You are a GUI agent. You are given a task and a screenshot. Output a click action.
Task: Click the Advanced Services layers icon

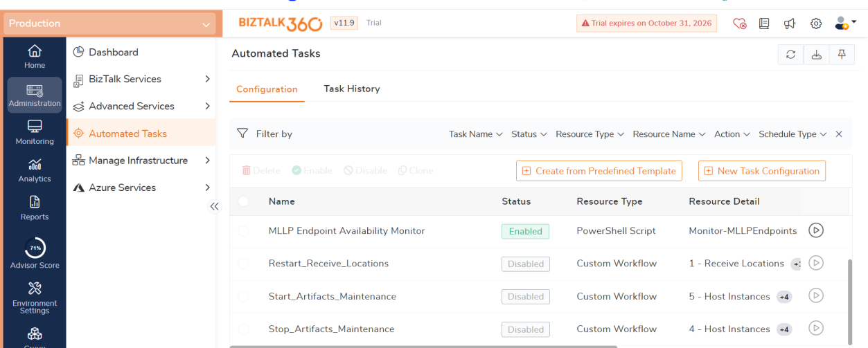pyautogui.click(x=78, y=106)
